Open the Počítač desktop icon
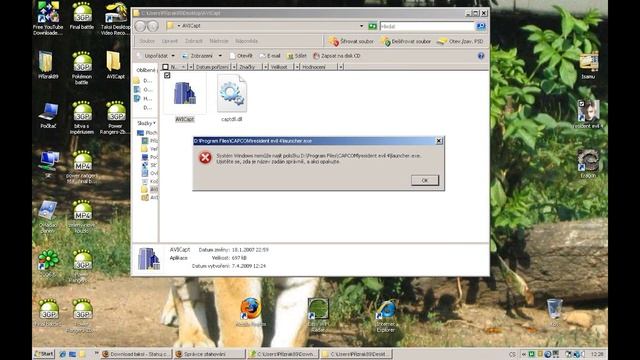 coord(48,116)
